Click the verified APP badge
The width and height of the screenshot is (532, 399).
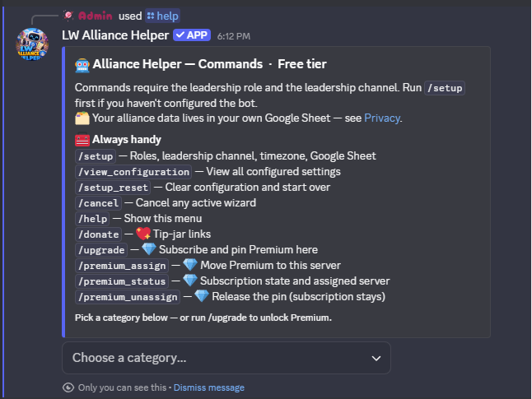[192, 35]
